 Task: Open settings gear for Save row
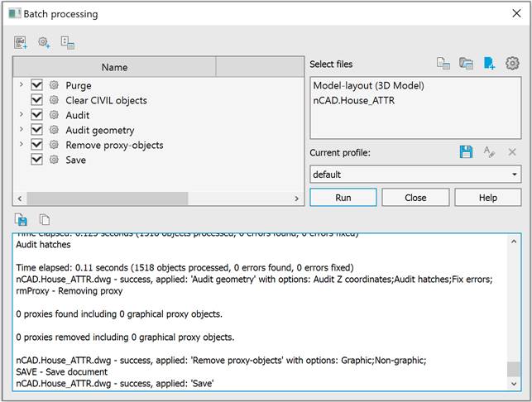click(x=54, y=160)
